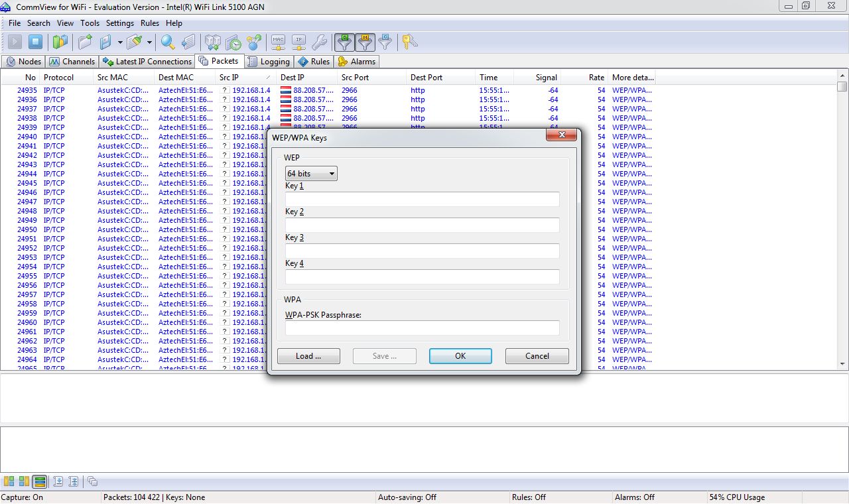This screenshot has height=504, width=849.
Task: Click the WPA-PSK Passphrase field
Action: tap(423, 328)
